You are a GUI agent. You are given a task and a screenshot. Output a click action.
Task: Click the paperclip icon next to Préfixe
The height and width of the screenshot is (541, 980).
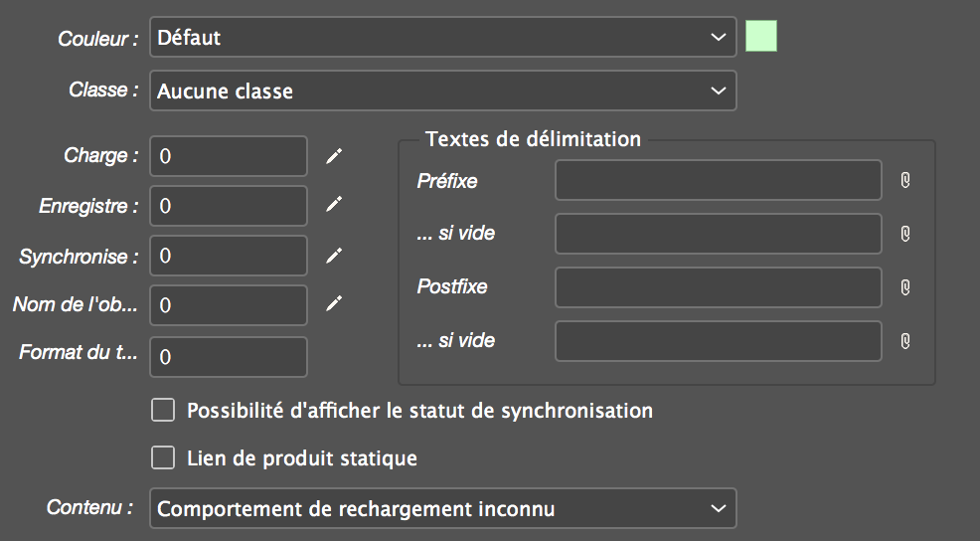[905, 180]
